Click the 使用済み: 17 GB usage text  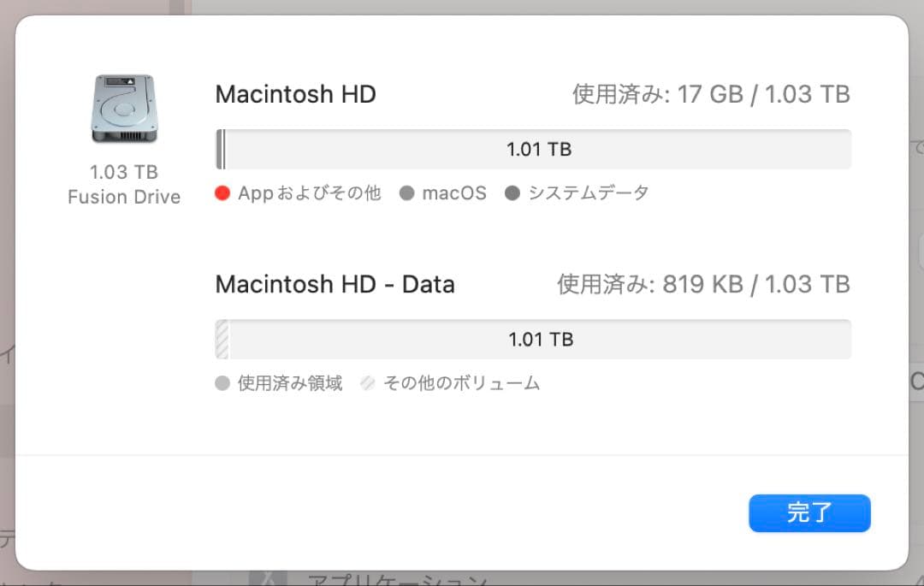pyautogui.click(x=708, y=94)
